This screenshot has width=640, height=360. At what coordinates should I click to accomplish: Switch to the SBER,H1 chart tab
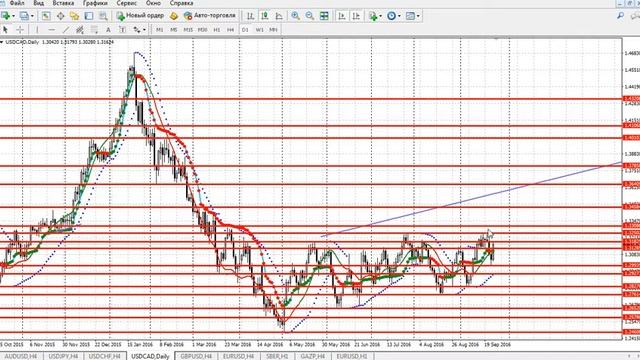coord(277,356)
